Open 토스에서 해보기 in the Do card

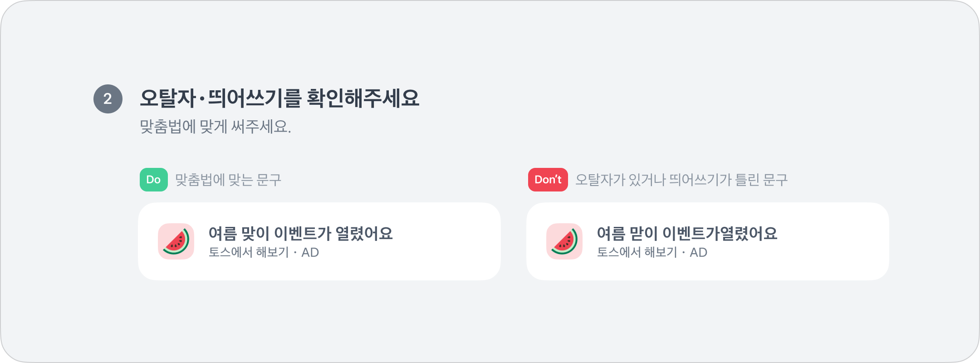click(249, 252)
